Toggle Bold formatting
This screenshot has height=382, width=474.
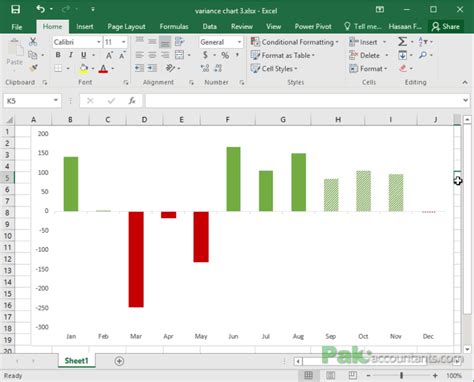[x=58, y=55]
